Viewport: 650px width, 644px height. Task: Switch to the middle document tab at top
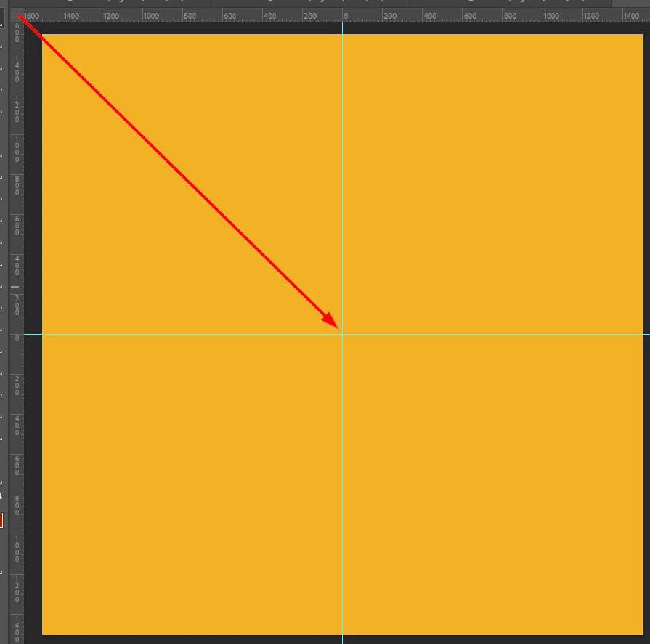310,3
